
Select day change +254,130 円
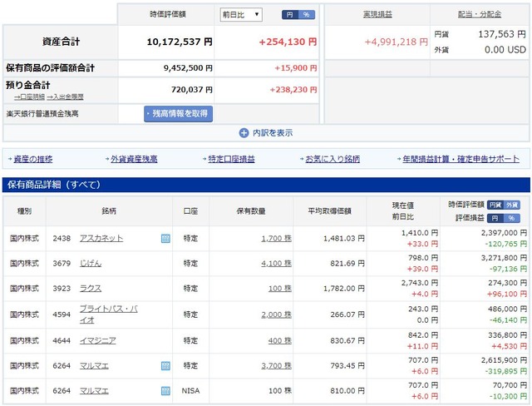pyautogui.click(x=288, y=42)
